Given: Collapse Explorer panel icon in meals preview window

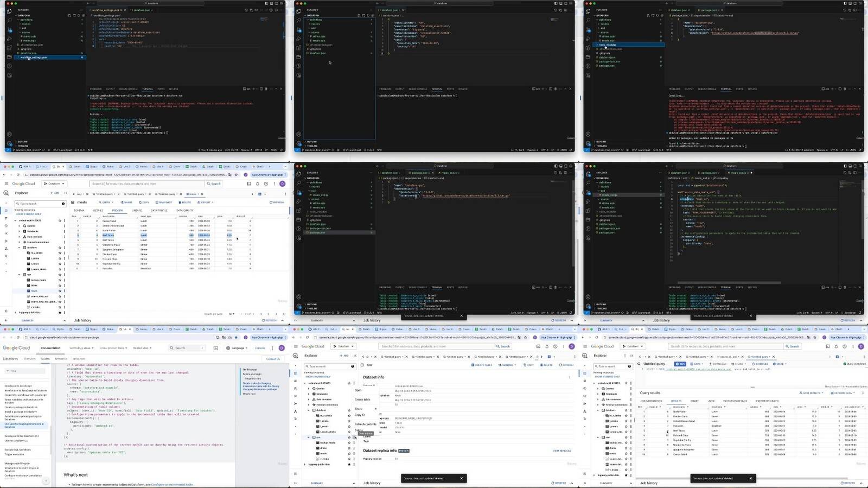Looking at the screenshot, I should click(66, 193).
